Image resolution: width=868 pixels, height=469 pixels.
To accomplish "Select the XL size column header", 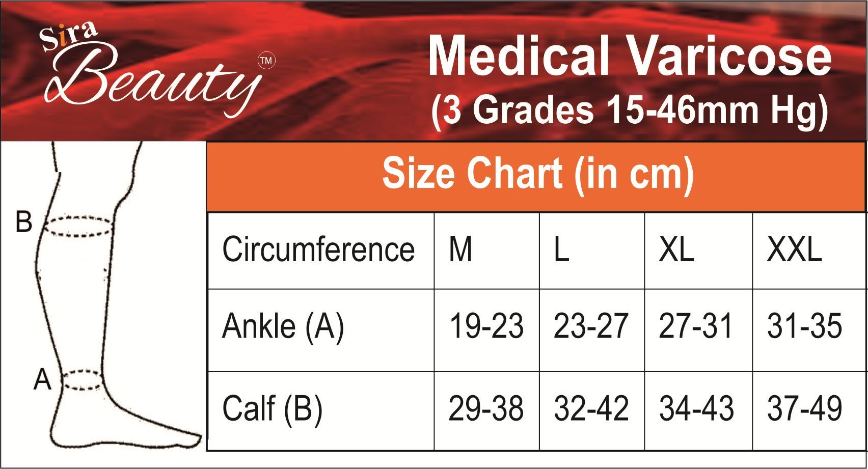I will tap(698, 250).
